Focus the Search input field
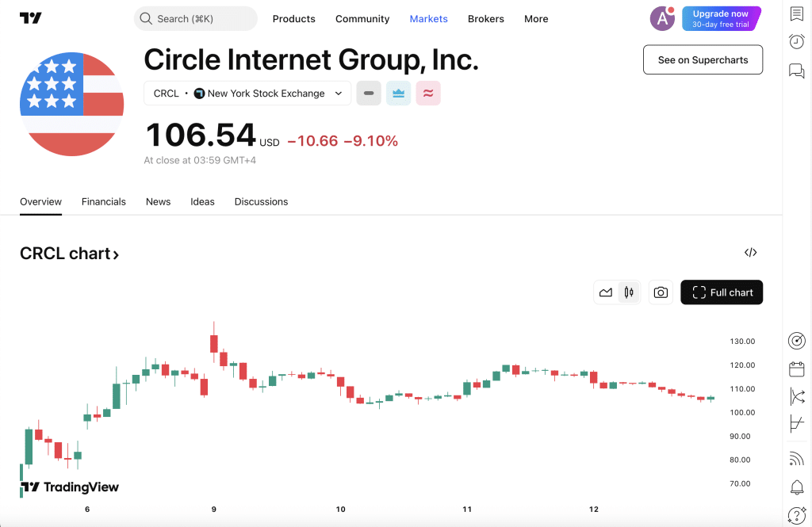Image resolution: width=812 pixels, height=527 pixels. tap(195, 18)
